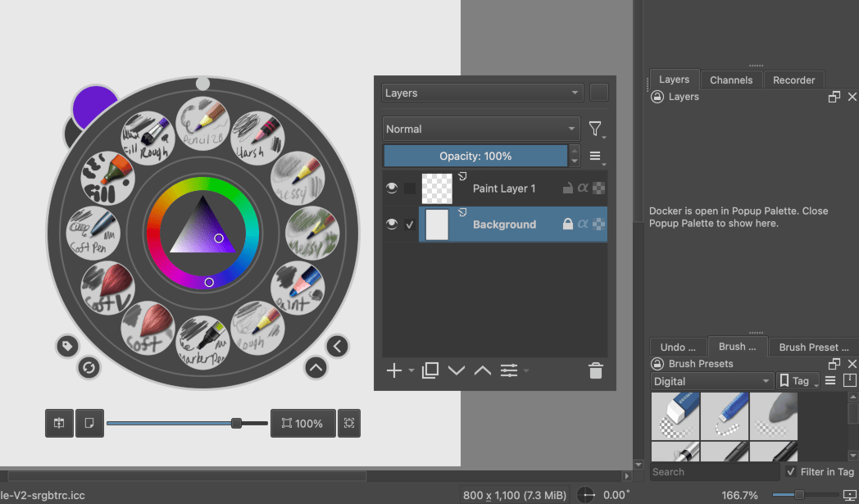Click the mirror canvas button below palette
This screenshot has height=504, width=859.
point(59,424)
